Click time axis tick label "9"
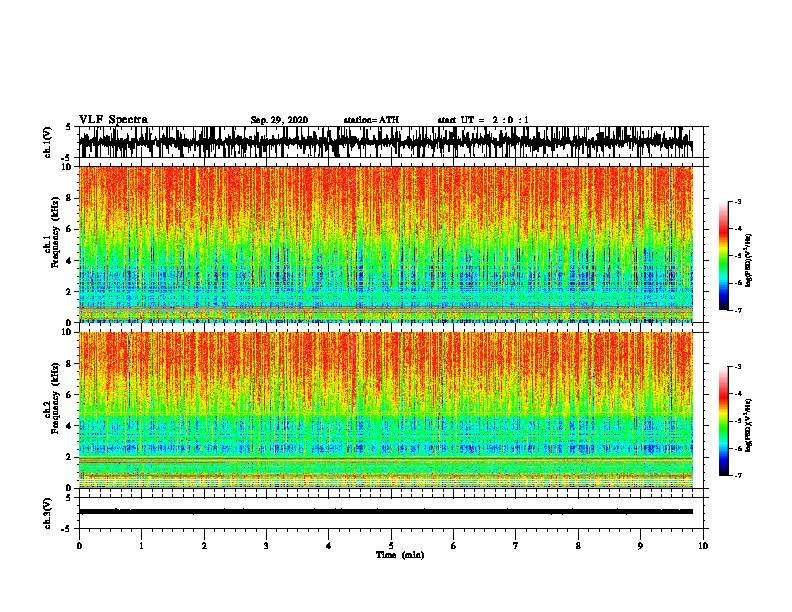 [x=640, y=546]
